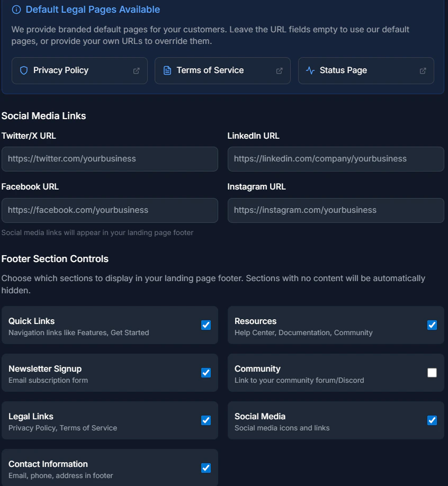Click the Twitter/X URL input field
The height and width of the screenshot is (486, 448).
tap(110, 159)
